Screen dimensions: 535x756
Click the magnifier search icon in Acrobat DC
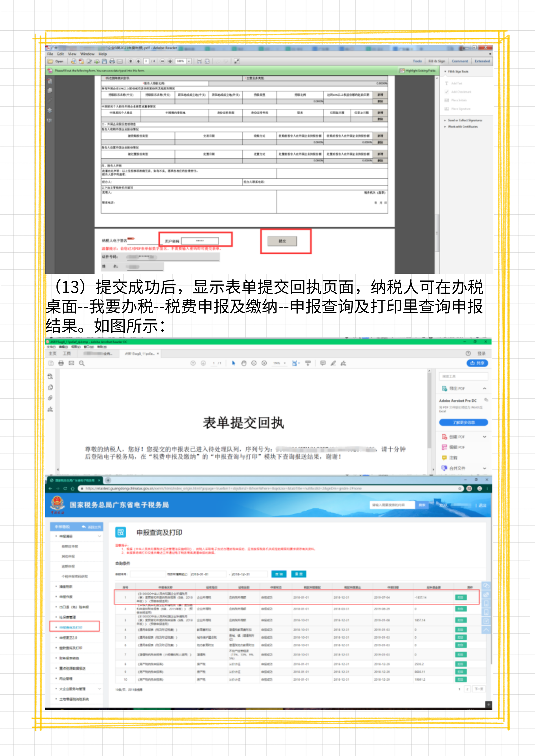tap(81, 363)
